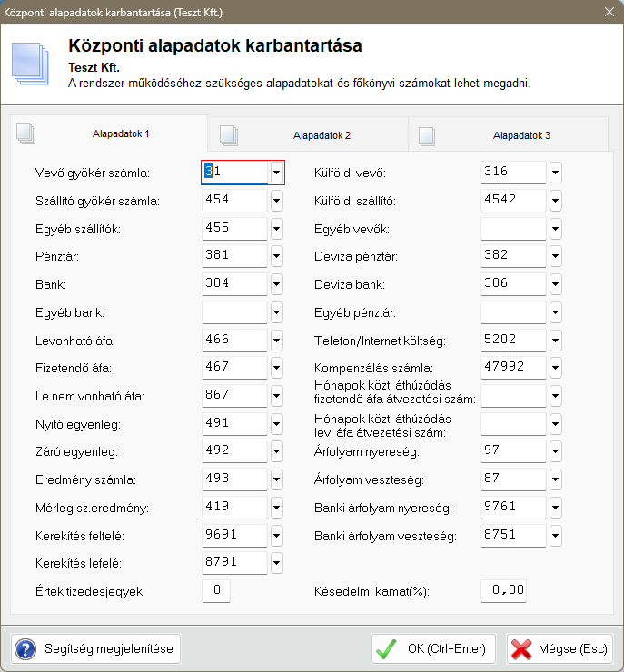Expand the Külföldi vevő account dropdown

[555, 173]
